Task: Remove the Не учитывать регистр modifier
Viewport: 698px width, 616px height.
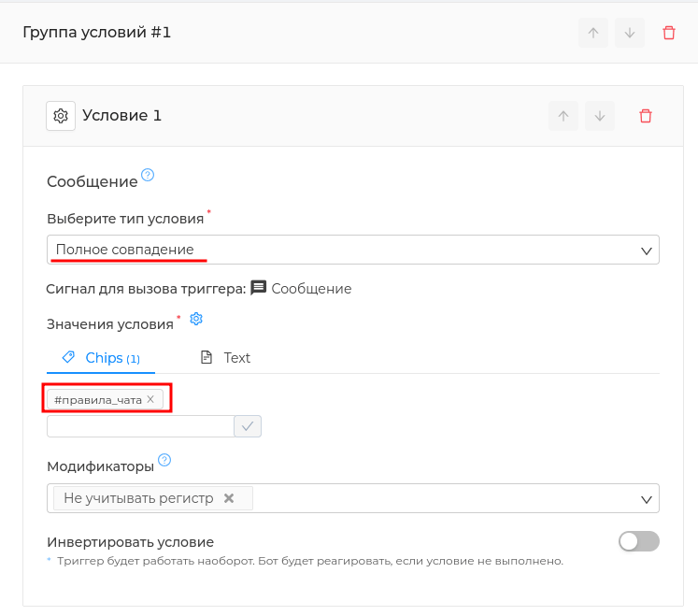Action: [x=229, y=498]
